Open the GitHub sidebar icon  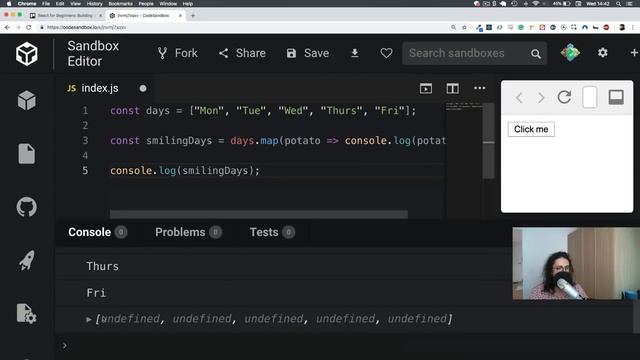27,207
